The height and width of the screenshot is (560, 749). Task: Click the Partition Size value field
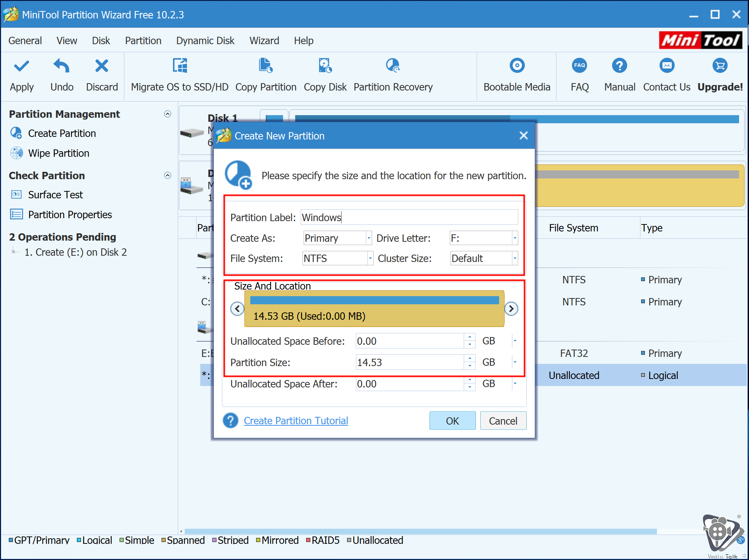[410, 362]
